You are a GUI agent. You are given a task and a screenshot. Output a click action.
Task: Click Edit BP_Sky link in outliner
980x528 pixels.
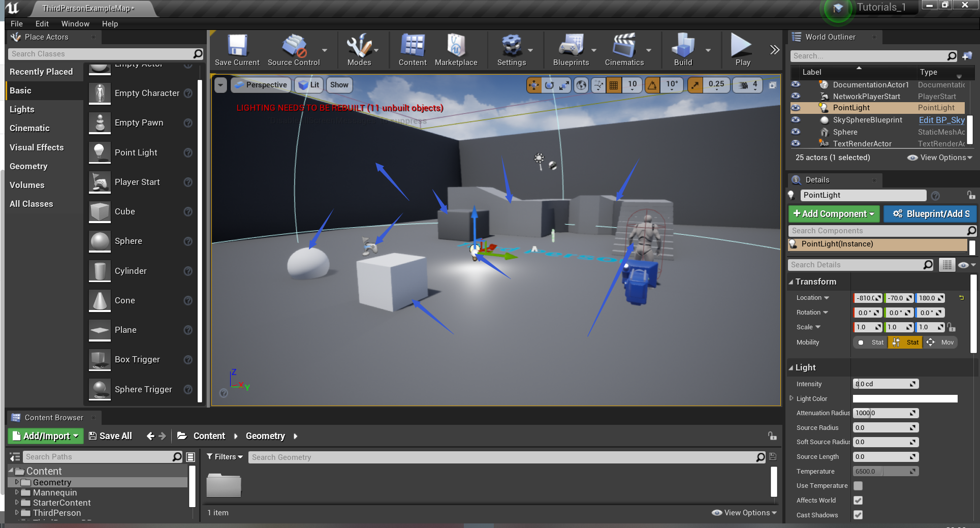click(x=941, y=120)
